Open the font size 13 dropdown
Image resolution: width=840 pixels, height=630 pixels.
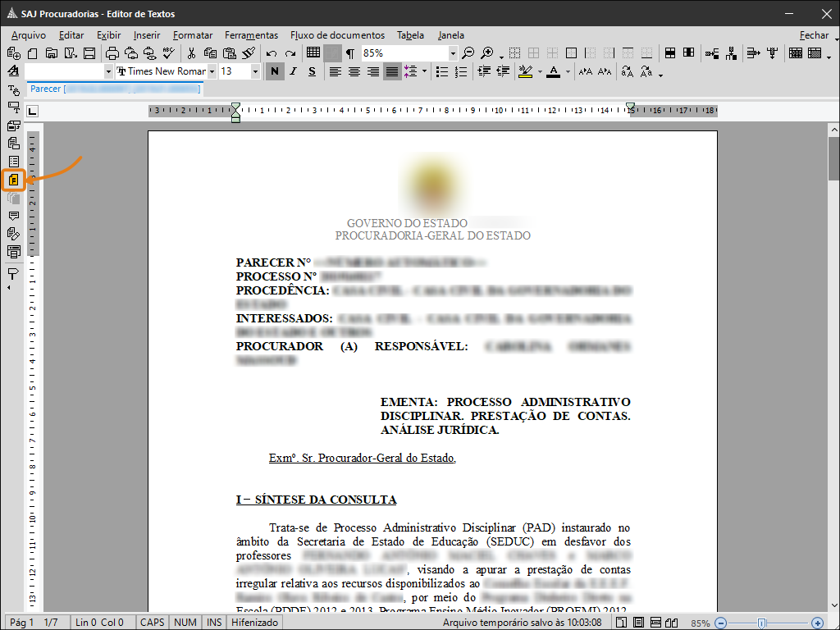256,71
